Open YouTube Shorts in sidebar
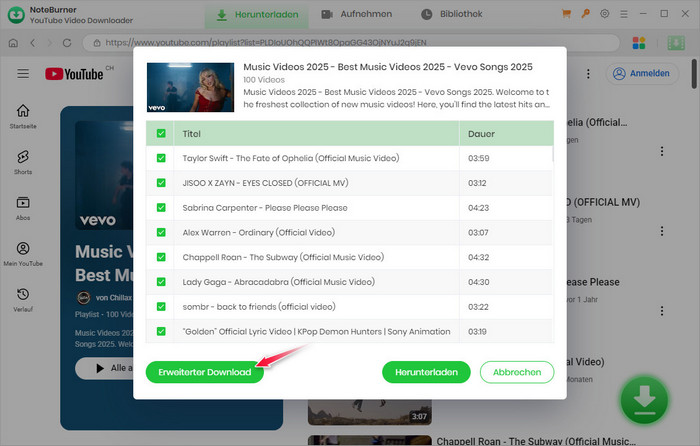The width and height of the screenshot is (700, 446). coord(23,162)
